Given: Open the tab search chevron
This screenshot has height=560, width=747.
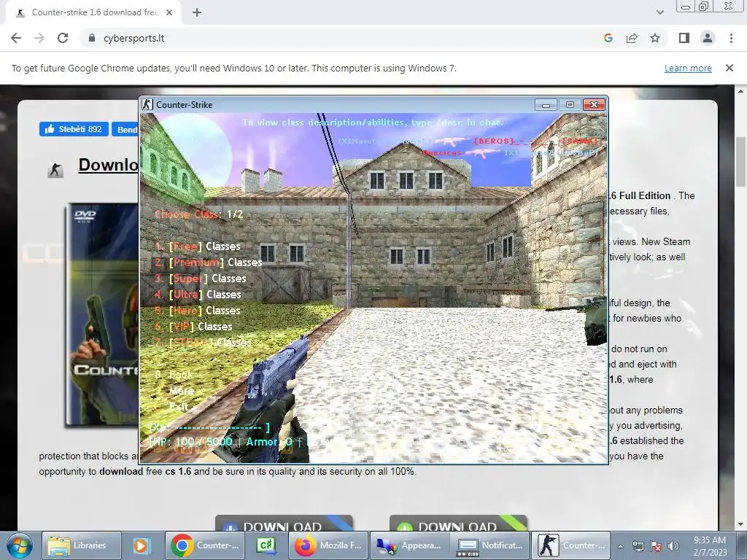Looking at the screenshot, I should tap(659, 12).
